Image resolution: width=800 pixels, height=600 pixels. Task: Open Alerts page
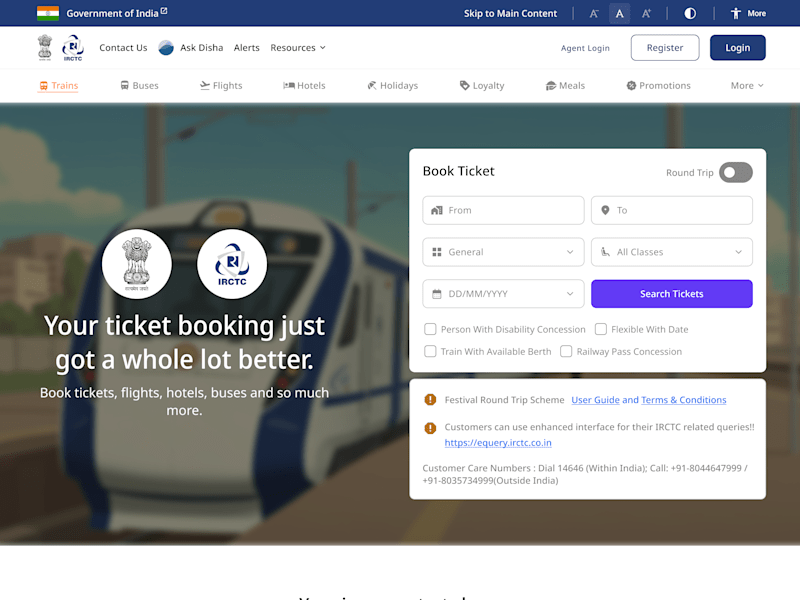pyautogui.click(x=246, y=47)
